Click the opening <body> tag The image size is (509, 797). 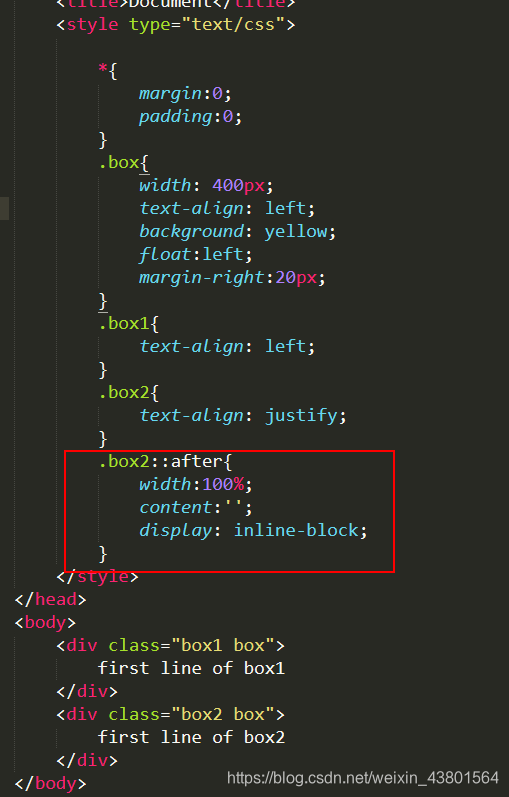tap(46, 623)
